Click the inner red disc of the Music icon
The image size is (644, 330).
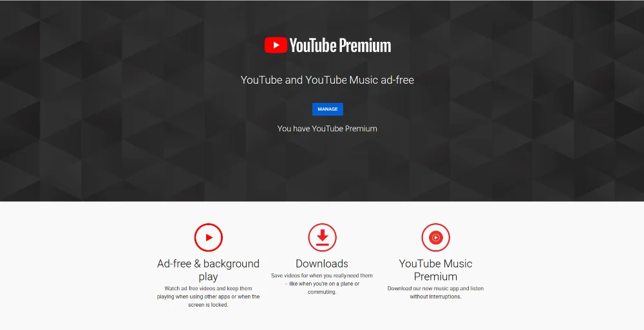(x=436, y=237)
